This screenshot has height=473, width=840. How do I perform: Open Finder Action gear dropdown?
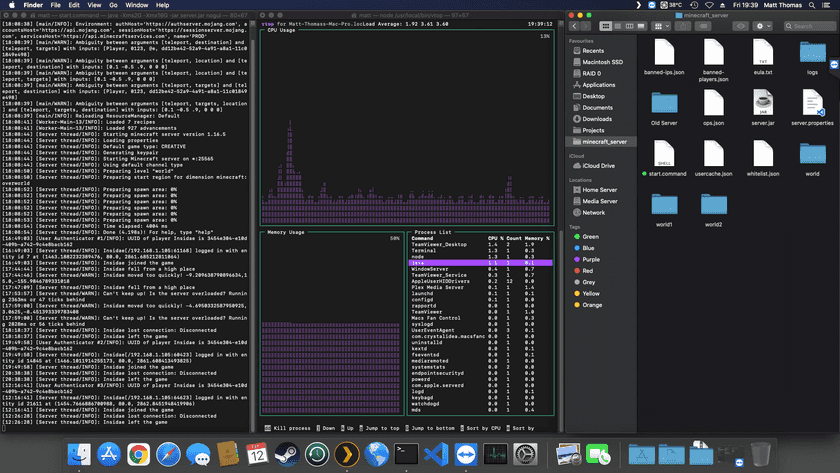[762, 26]
